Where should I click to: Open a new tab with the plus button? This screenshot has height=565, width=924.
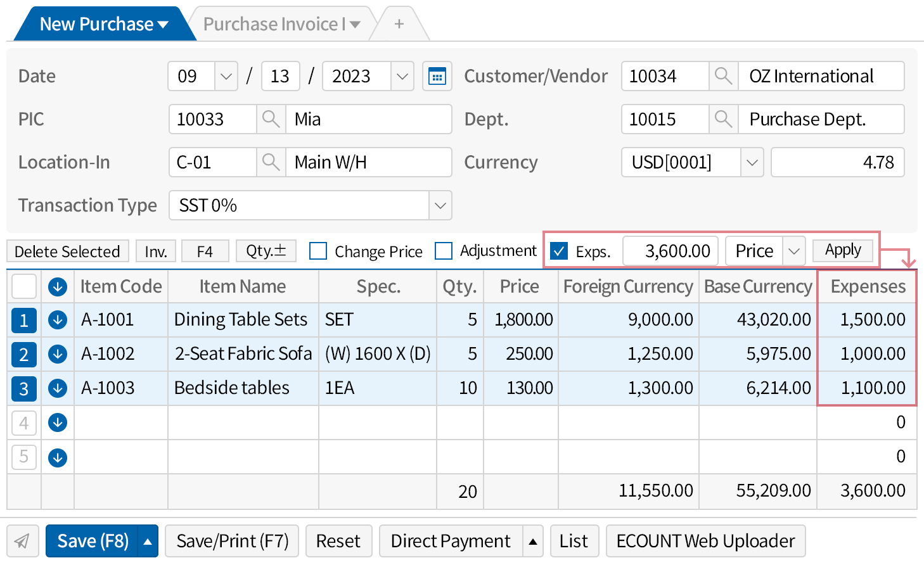pos(399,23)
